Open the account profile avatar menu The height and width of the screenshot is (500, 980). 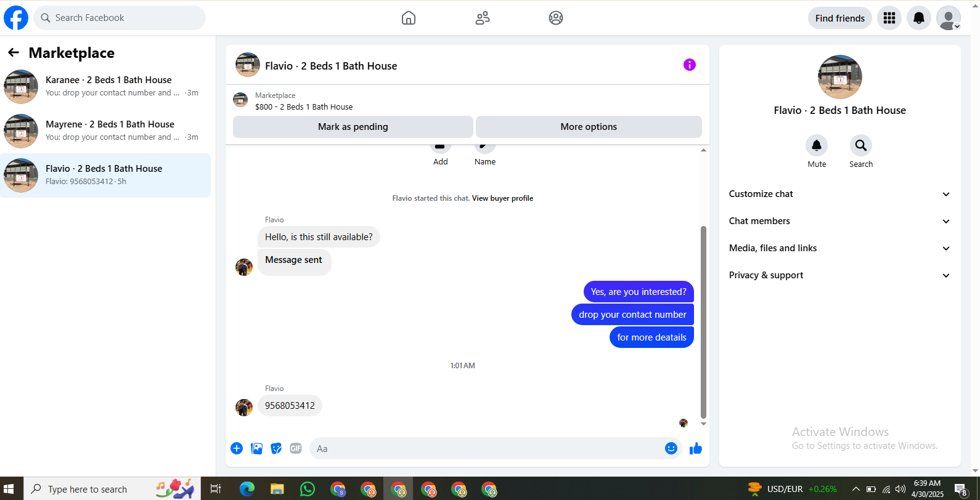(x=949, y=18)
